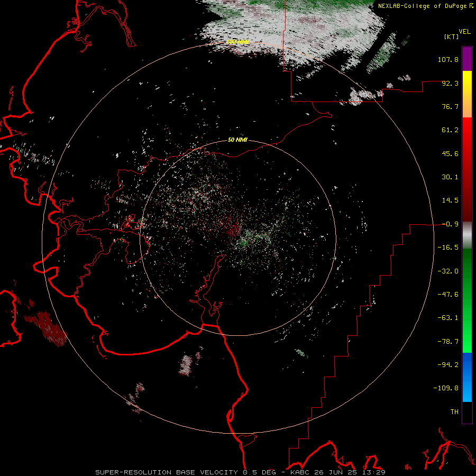Viewport: 476px width, 476px height.
Task: Pick the gray near-zero segment of the color bar
Action: click(x=467, y=235)
